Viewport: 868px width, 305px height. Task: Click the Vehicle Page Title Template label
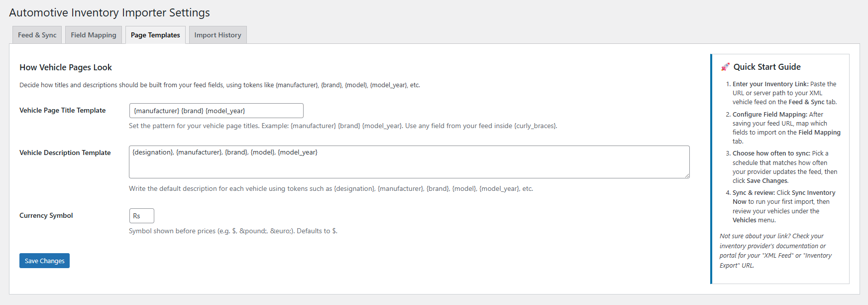point(62,111)
